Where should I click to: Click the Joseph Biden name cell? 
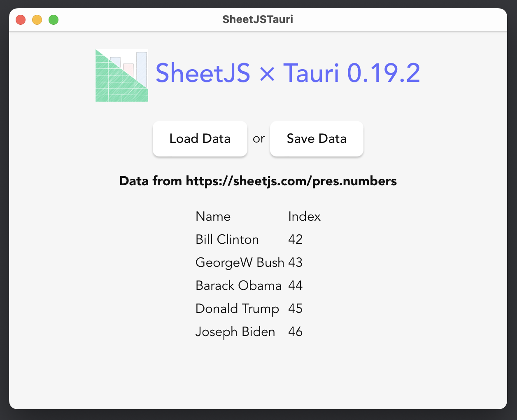[235, 332]
